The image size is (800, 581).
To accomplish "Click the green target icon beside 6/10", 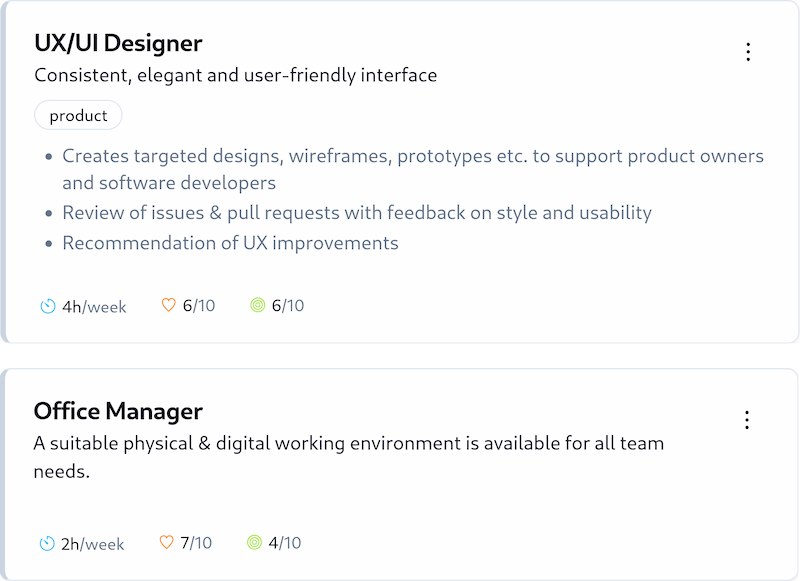I will tap(258, 305).
